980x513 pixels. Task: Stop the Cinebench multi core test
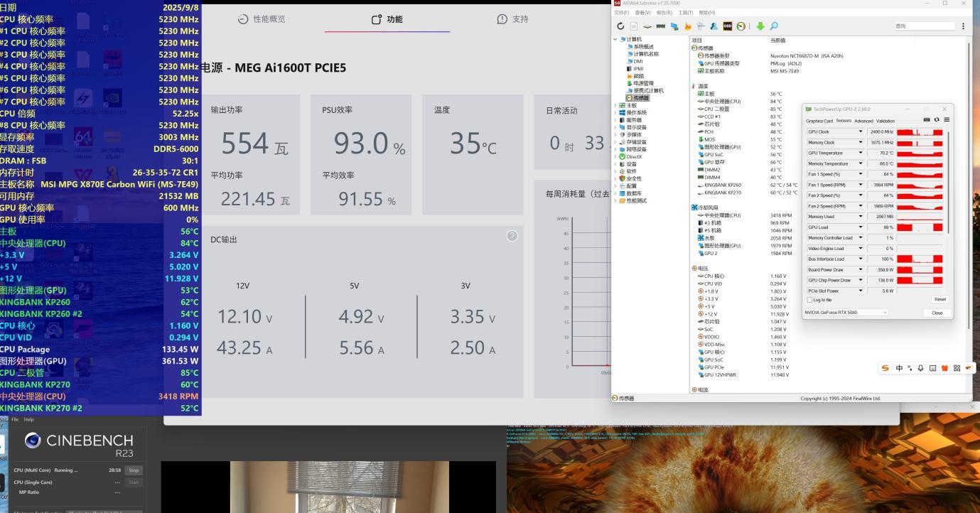point(133,470)
